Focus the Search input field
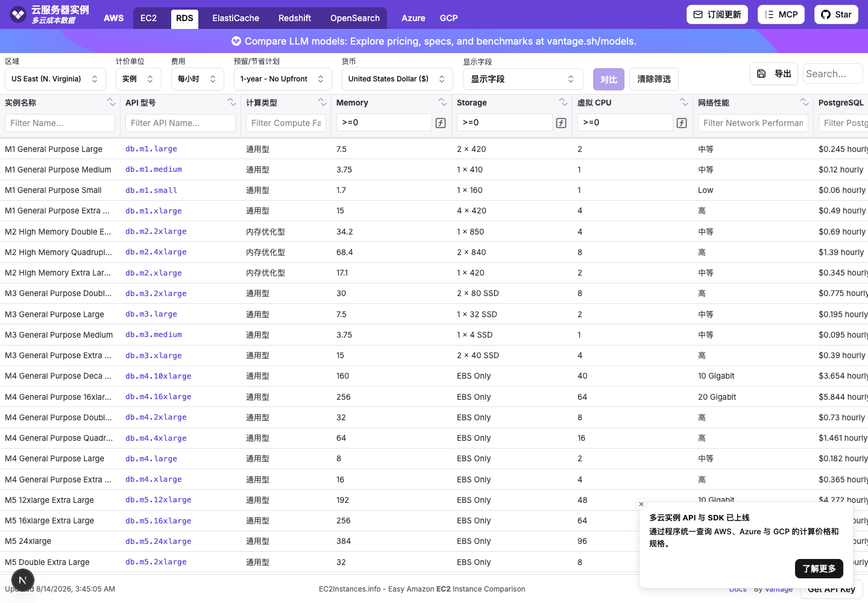Screen dimensions: 868x603 click(x=833, y=74)
